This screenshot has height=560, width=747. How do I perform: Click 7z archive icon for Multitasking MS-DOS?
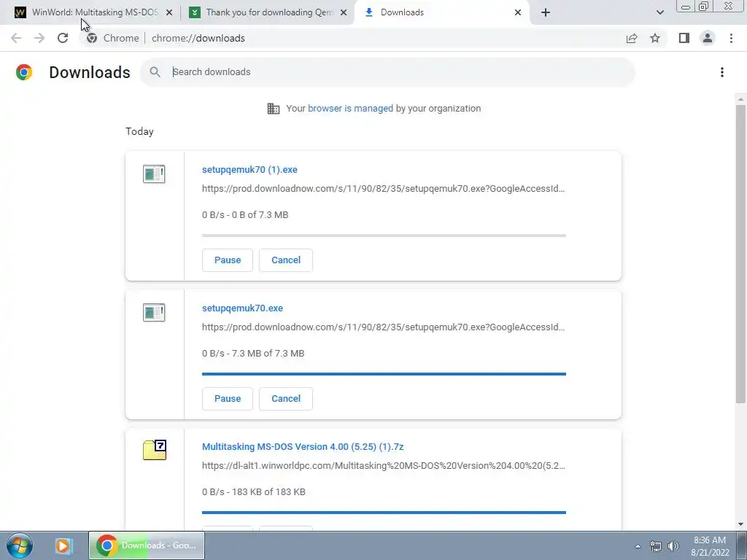pos(155,450)
